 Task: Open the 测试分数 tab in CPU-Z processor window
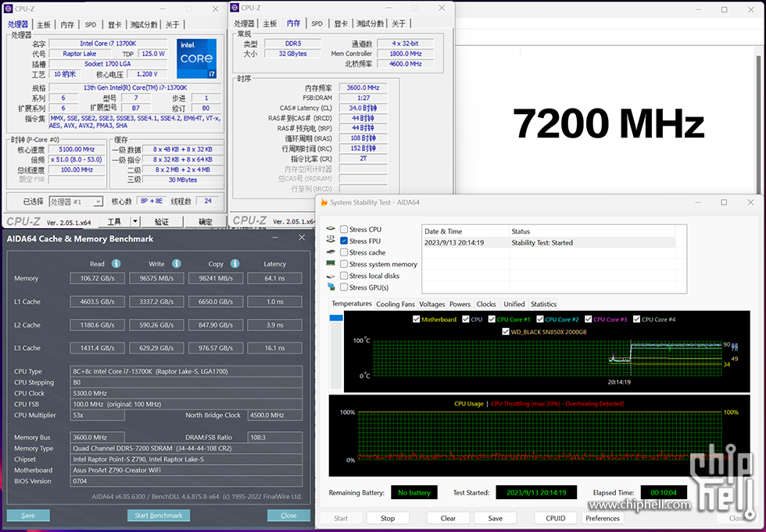[144, 24]
